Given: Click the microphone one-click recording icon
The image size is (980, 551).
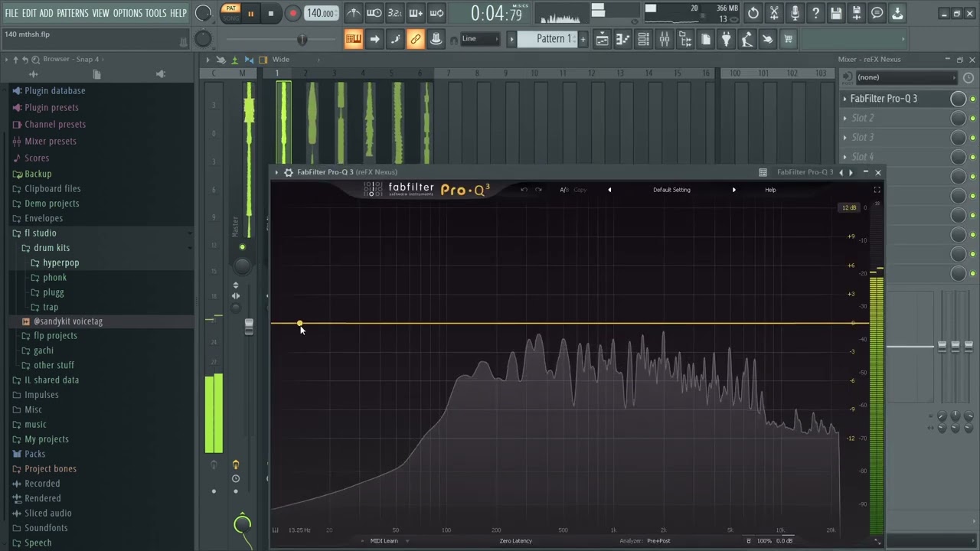Looking at the screenshot, I should click(795, 13).
